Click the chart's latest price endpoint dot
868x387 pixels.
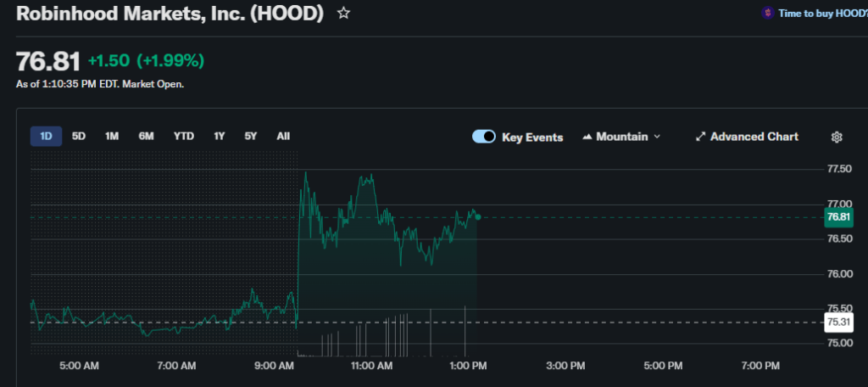[478, 217]
